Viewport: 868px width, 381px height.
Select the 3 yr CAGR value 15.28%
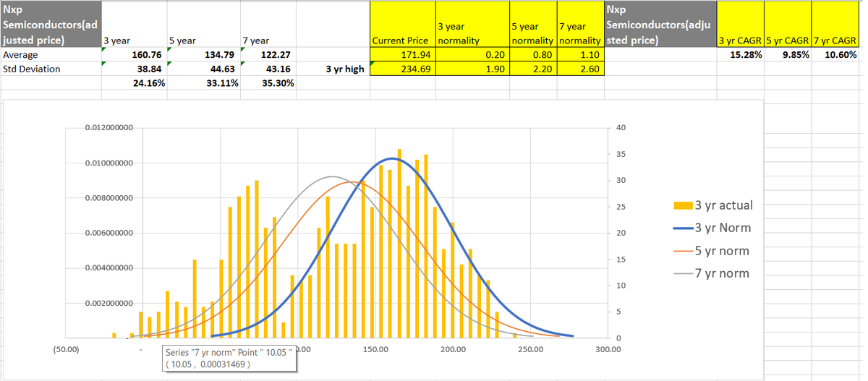740,55
